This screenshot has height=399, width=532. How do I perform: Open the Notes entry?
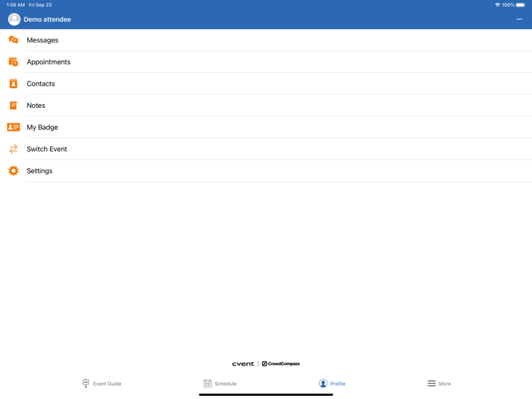(36, 106)
